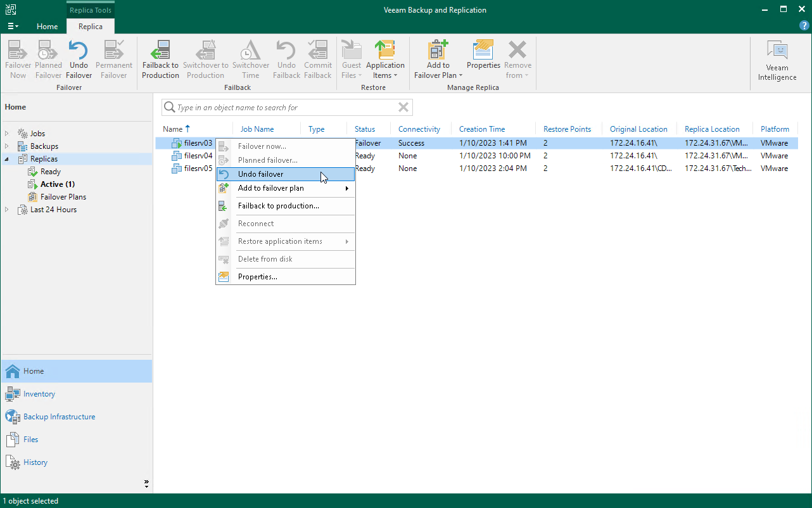Select the filesrv04 replica row
The height and width of the screenshot is (508, 812).
click(477, 156)
